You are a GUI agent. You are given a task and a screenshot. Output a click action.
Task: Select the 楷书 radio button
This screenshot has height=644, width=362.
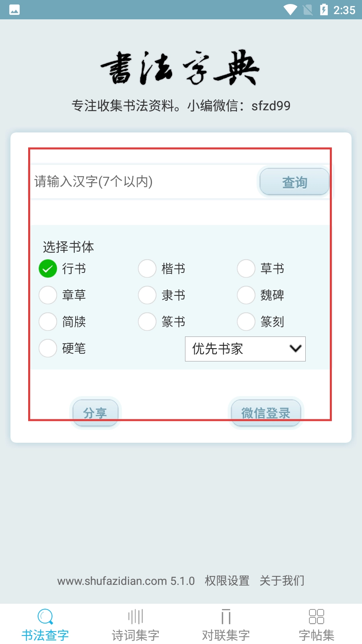coord(147,268)
